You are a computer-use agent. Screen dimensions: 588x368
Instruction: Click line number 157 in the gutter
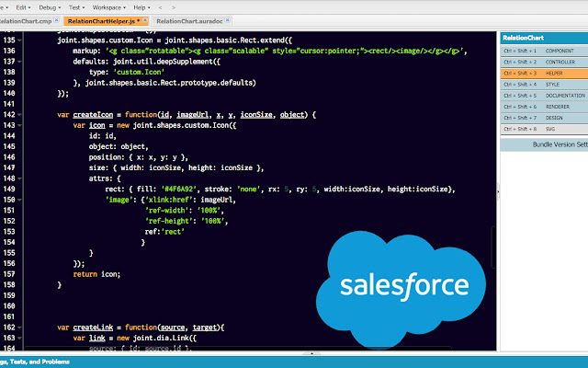point(9,274)
